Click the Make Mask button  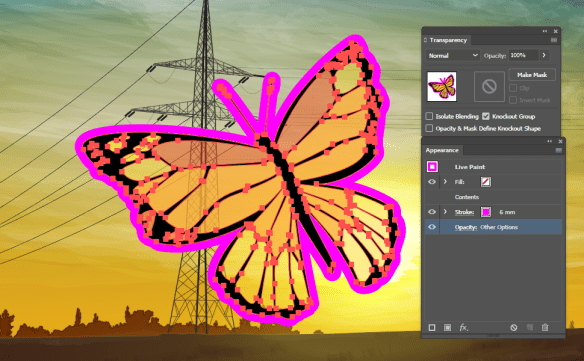click(532, 75)
